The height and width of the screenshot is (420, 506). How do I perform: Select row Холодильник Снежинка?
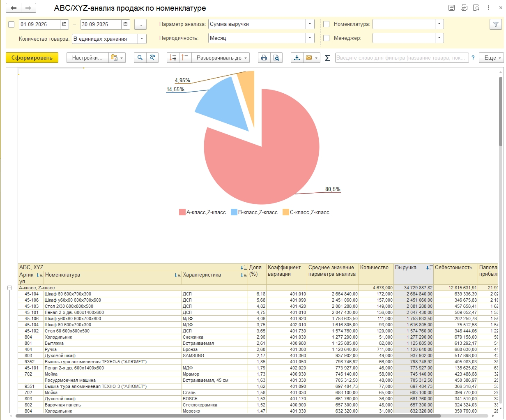pos(258,337)
